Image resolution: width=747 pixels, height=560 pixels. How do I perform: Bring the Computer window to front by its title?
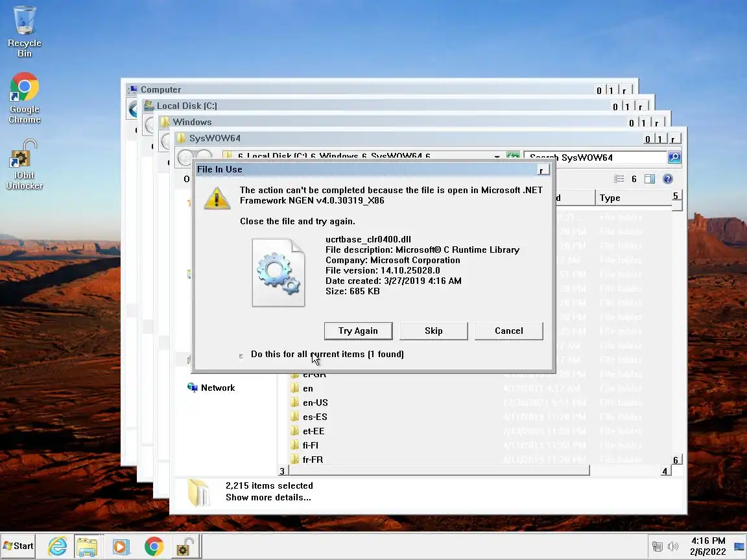pyautogui.click(x=161, y=89)
